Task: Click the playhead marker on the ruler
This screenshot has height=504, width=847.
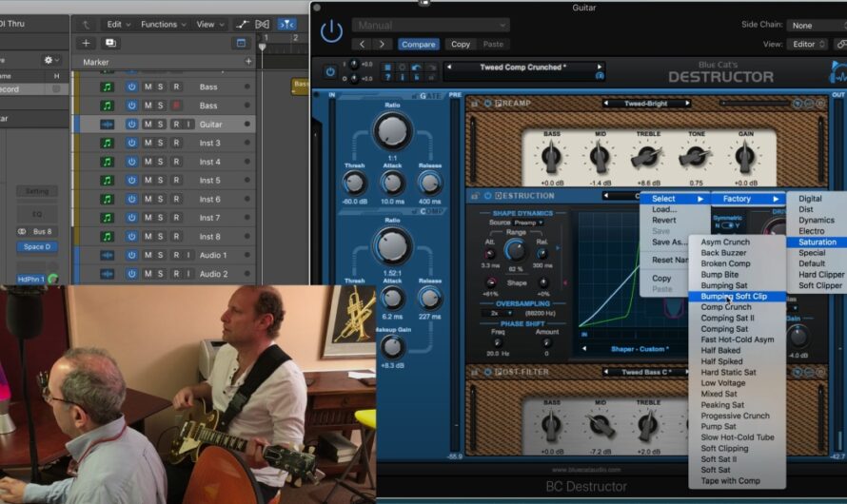Action: click(262, 47)
